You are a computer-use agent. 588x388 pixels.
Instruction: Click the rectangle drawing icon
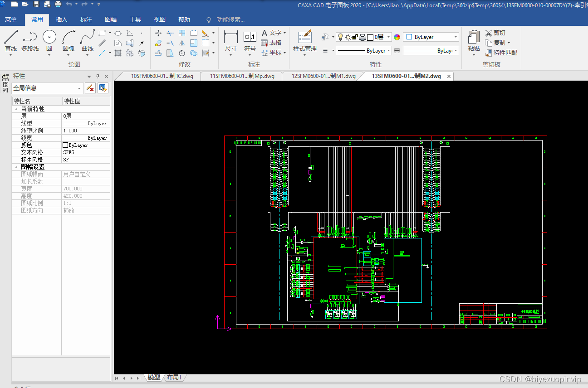pos(102,33)
